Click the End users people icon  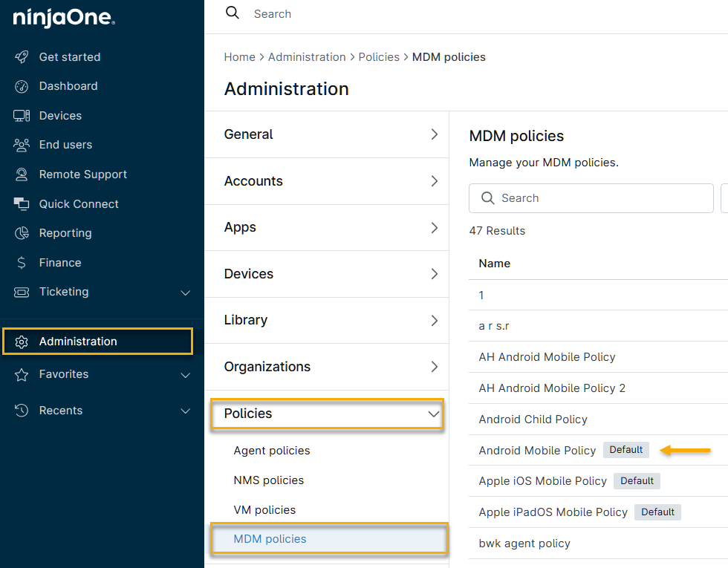tap(22, 145)
